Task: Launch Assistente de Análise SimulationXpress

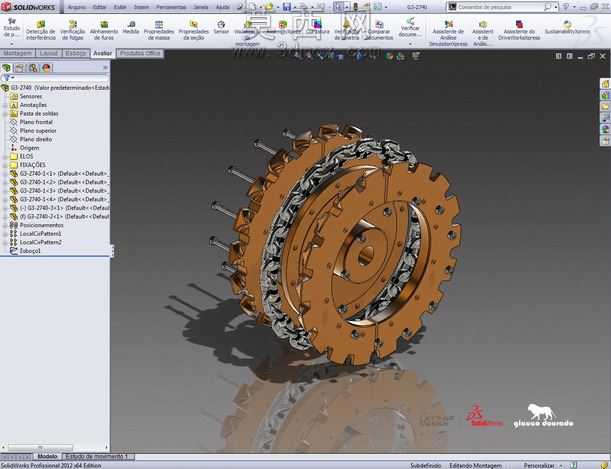Action: pos(449,34)
